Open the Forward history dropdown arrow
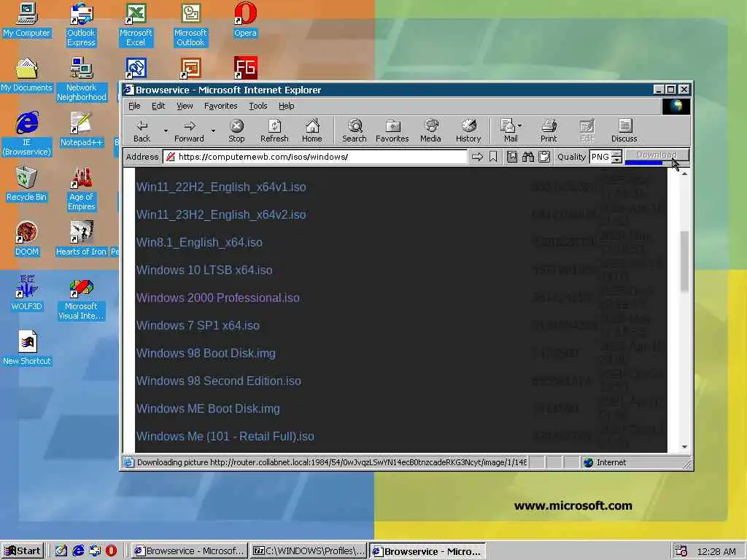The image size is (747, 560). 213,131
